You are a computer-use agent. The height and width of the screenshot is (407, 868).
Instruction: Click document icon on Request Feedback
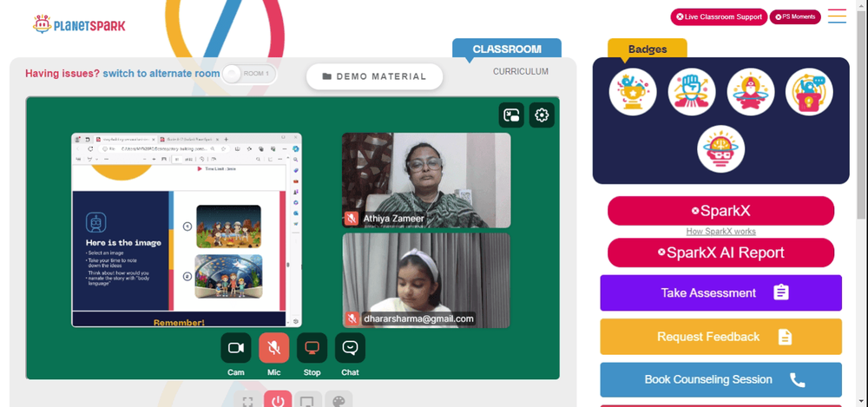(785, 337)
